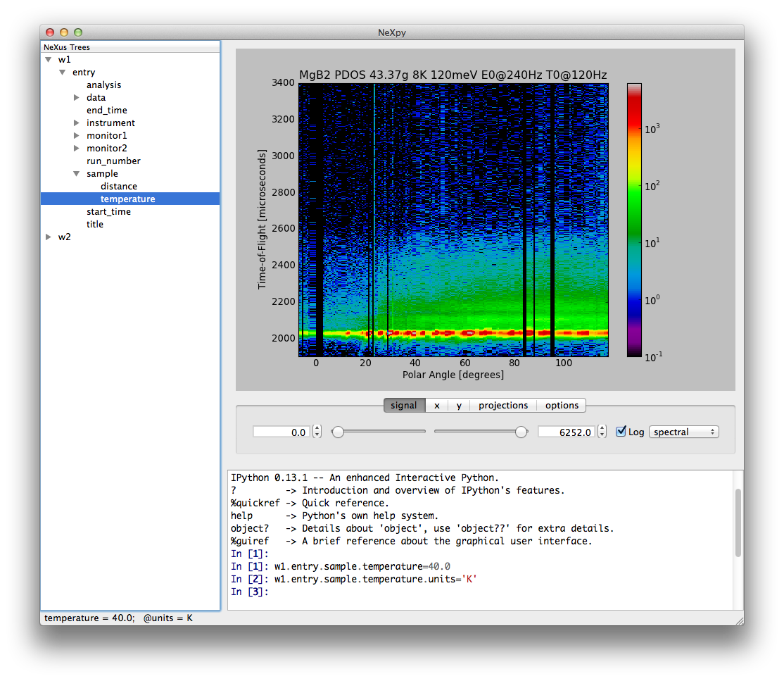
Task: Click the color bar legend of the plot
Action: click(x=634, y=220)
